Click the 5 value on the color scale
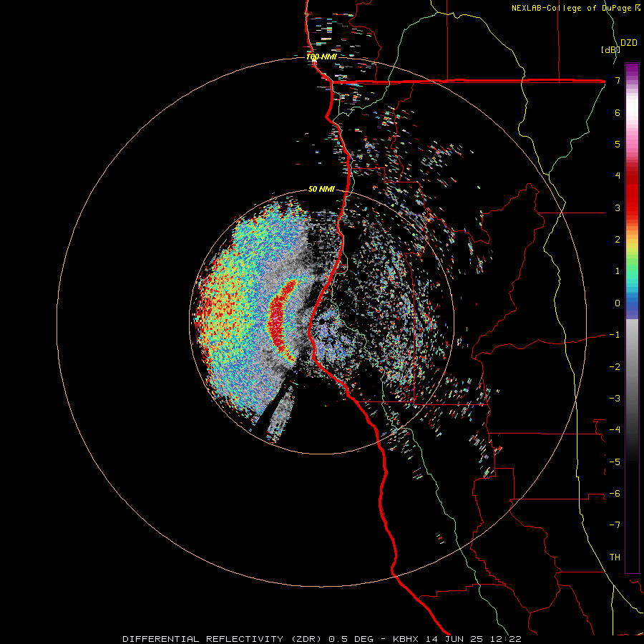644x644 pixels. [618, 144]
